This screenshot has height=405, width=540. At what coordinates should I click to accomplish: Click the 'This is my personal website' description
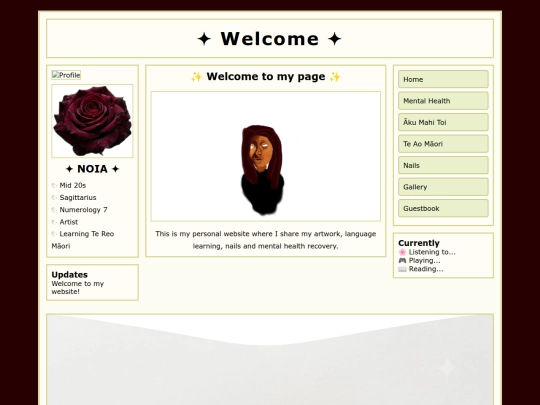266,240
